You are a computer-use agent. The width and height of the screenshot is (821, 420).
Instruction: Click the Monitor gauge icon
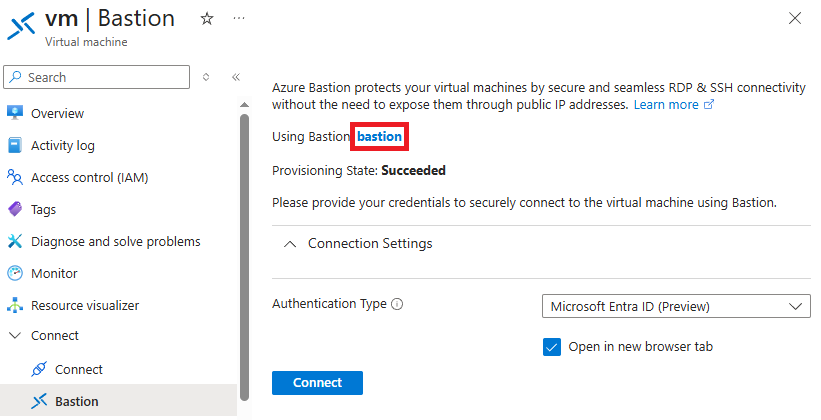pyautogui.click(x=15, y=273)
